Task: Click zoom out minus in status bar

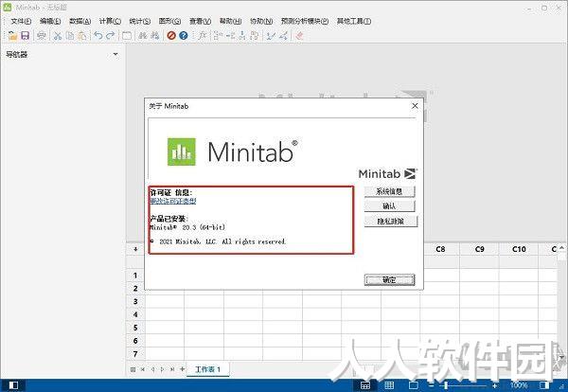Action: [x=431, y=385]
